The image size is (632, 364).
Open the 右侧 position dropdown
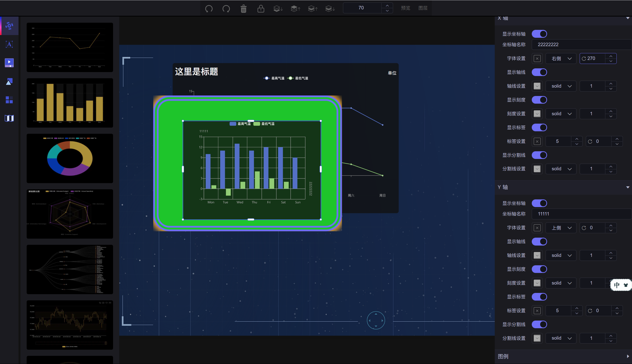[561, 58]
